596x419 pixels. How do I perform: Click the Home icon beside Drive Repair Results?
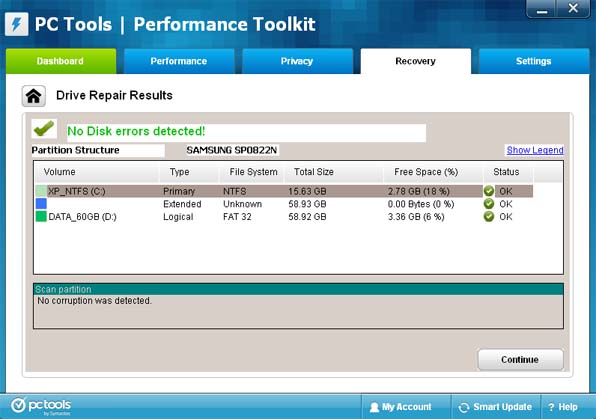click(33, 96)
